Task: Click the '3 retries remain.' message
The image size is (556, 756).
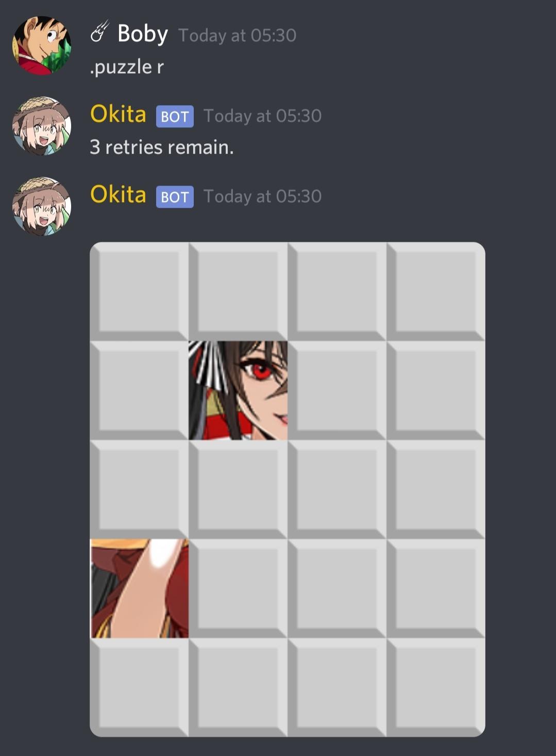Action: click(x=162, y=147)
